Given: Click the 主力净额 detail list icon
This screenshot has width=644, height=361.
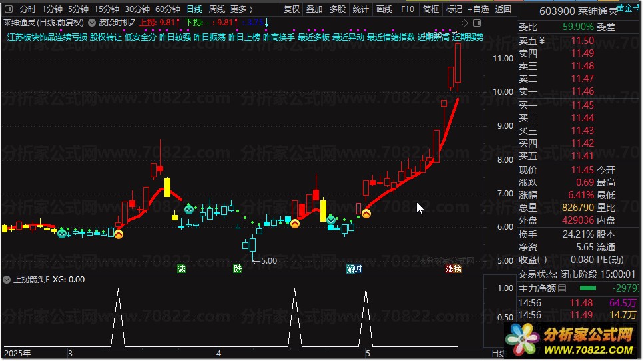Looking at the screenshot, I should point(562,288).
